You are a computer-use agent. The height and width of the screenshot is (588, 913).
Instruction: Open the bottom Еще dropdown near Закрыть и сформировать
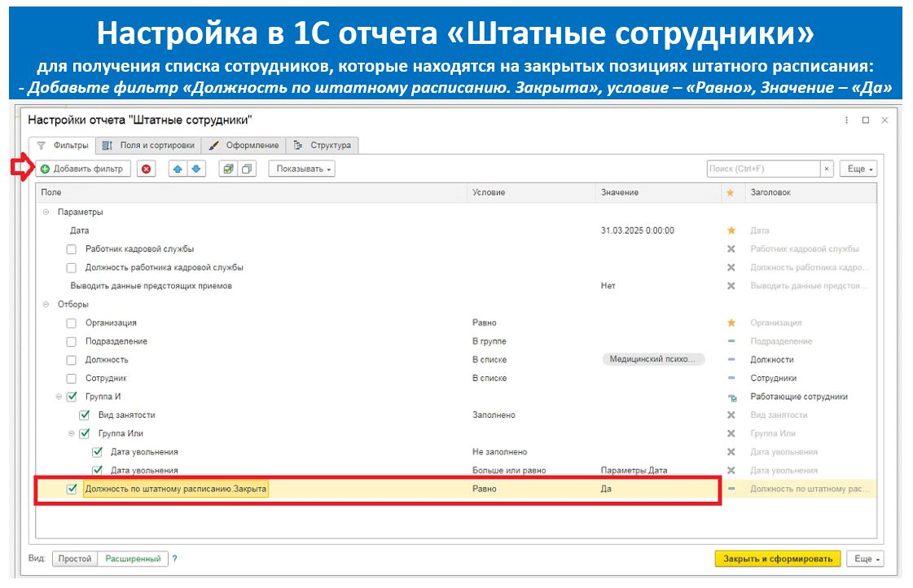pos(865,559)
